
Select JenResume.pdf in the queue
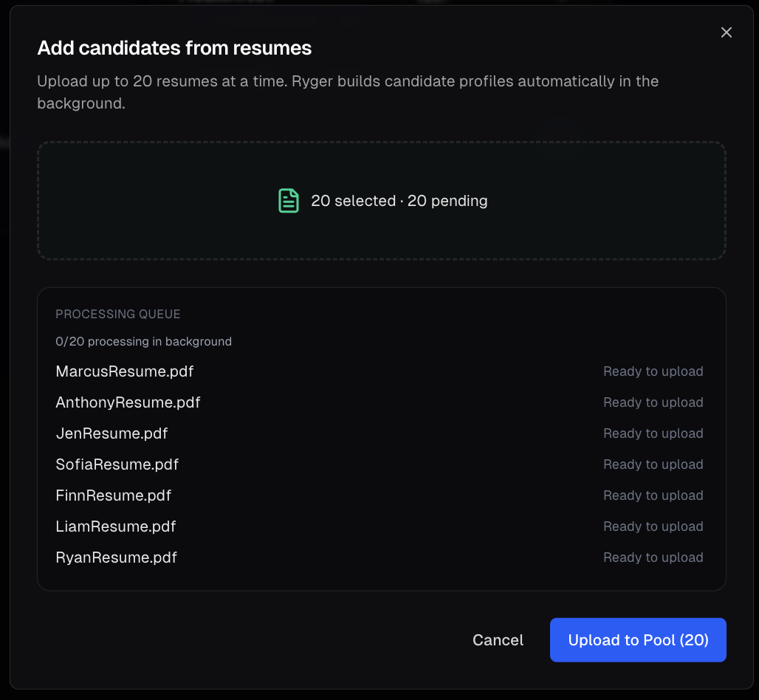(111, 433)
